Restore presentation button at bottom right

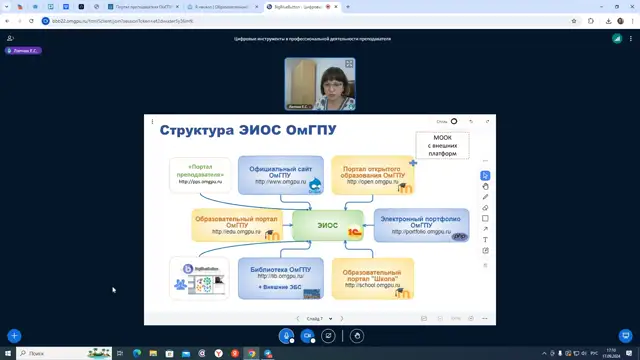point(626,336)
